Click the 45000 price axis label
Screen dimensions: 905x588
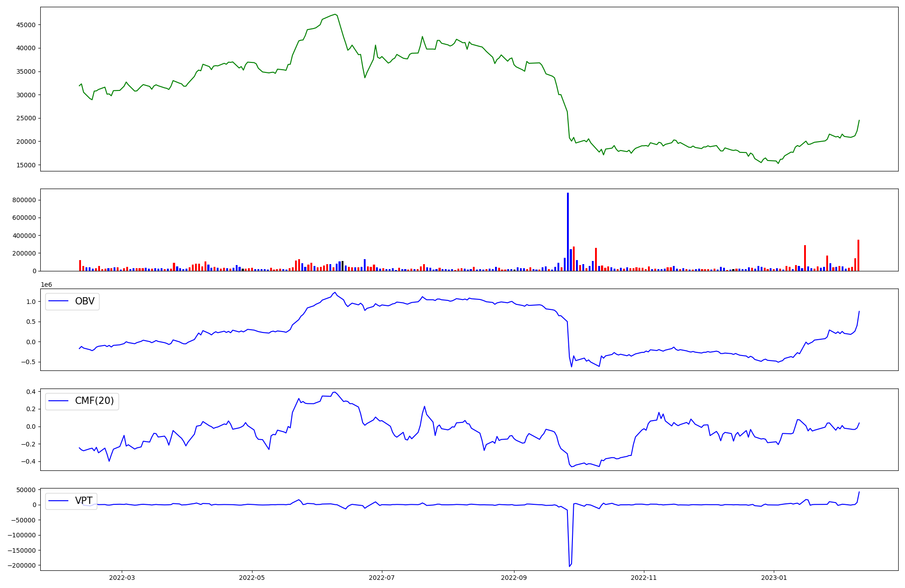pyautogui.click(x=26, y=25)
